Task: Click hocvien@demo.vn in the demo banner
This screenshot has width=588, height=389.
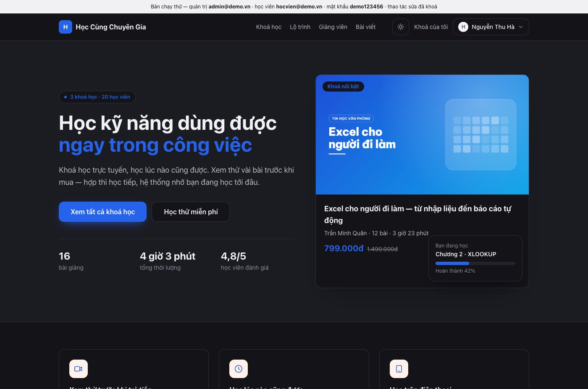Action: tap(299, 7)
